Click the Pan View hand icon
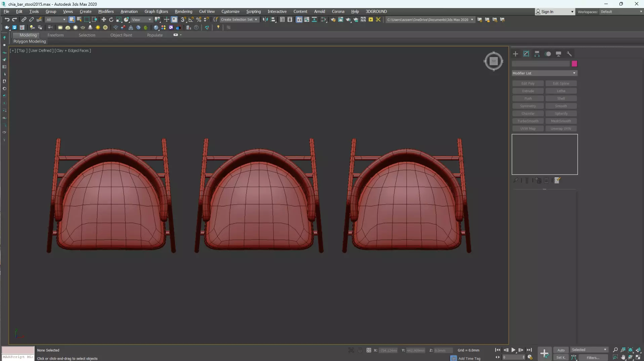 [623, 357]
